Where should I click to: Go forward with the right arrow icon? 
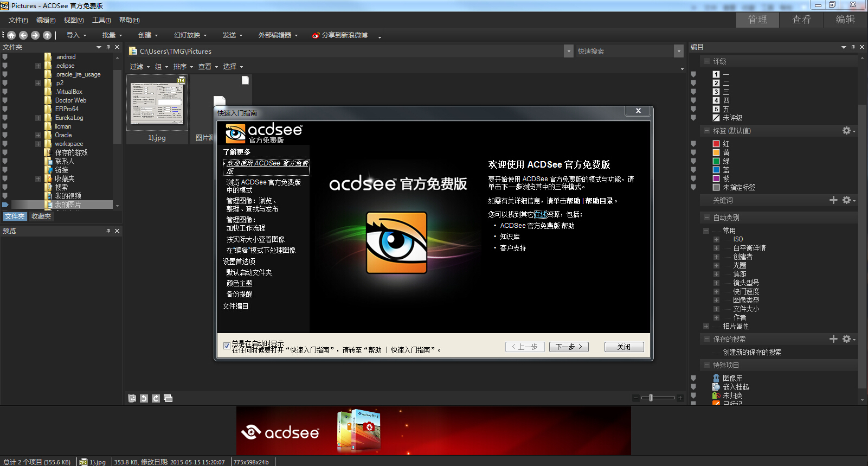pos(35,35)
